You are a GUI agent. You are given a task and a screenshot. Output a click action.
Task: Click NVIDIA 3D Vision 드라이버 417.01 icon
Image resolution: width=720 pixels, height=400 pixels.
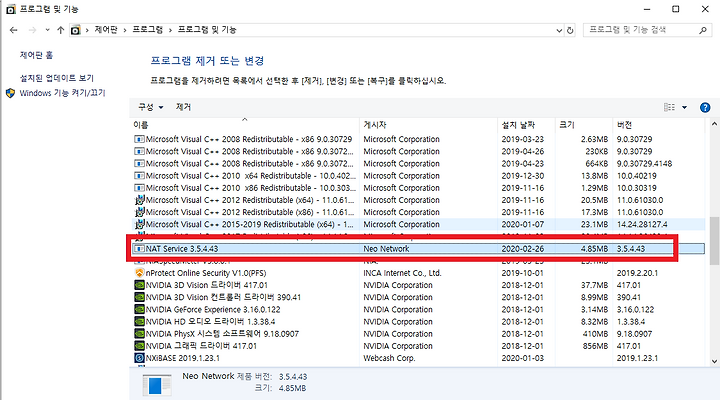[139, 285]
